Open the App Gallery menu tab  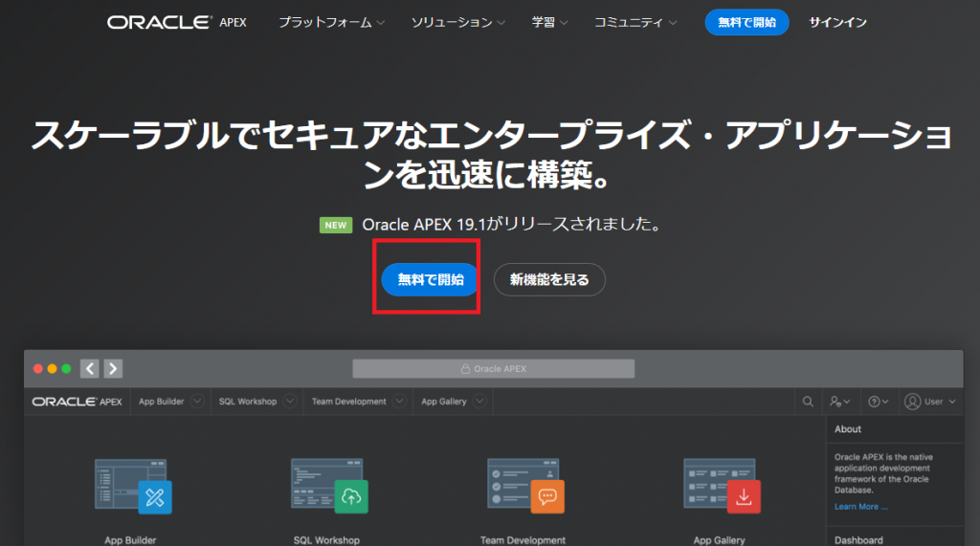[x=444, y=402]
